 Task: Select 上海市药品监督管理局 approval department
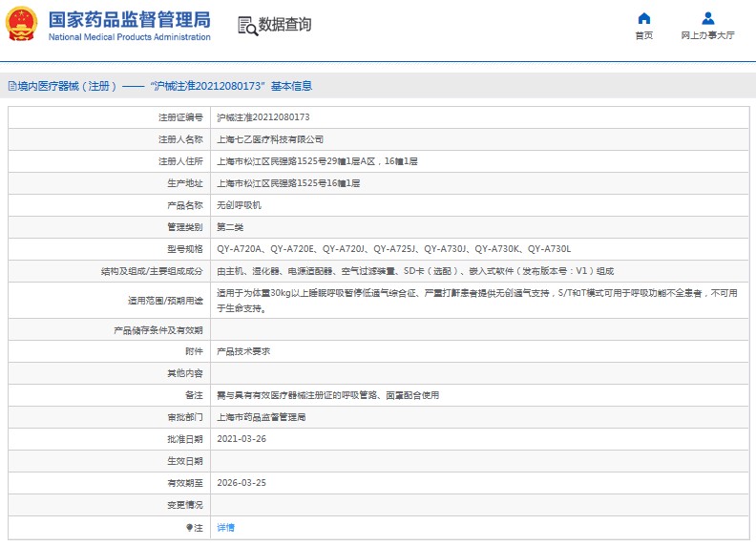point(262,417)
